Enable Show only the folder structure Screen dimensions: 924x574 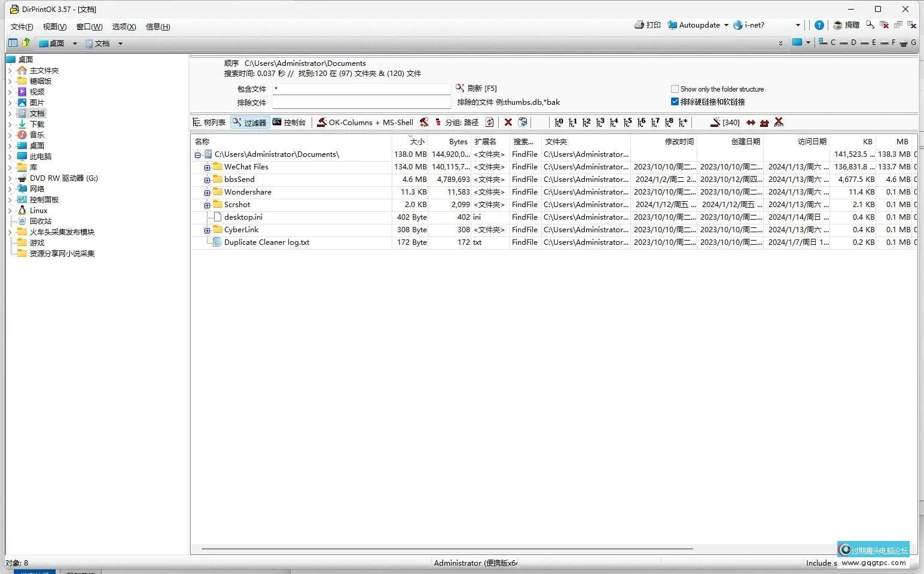(675, 89)
